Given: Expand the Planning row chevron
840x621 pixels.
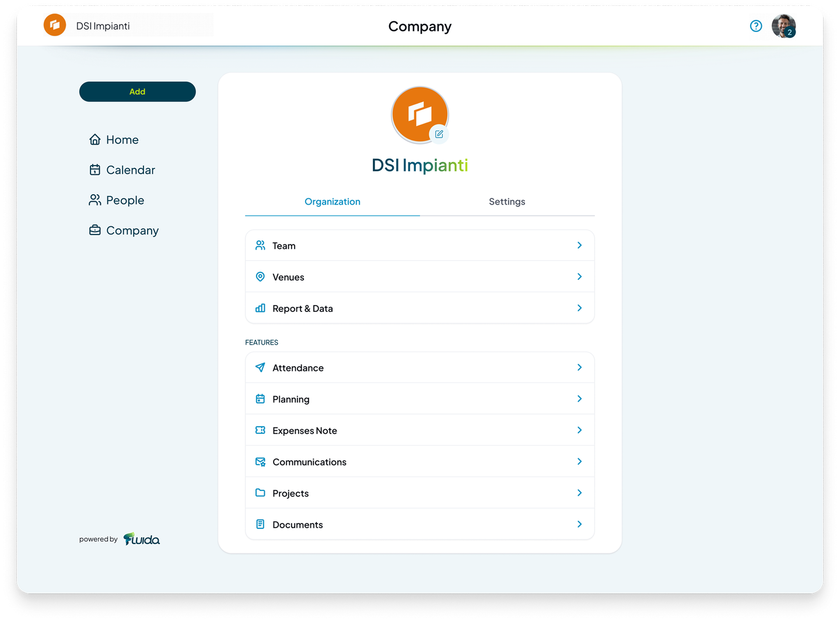Looking at the screenshot, I should (579, 399).
